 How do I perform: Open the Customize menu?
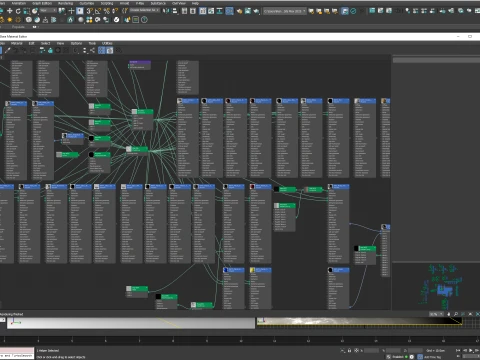[87, 3]
